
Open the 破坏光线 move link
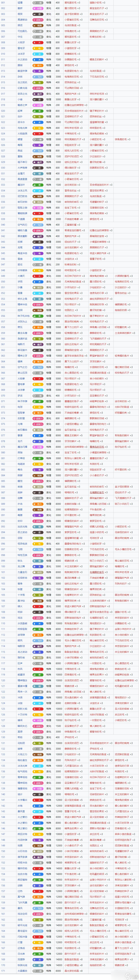22,925
